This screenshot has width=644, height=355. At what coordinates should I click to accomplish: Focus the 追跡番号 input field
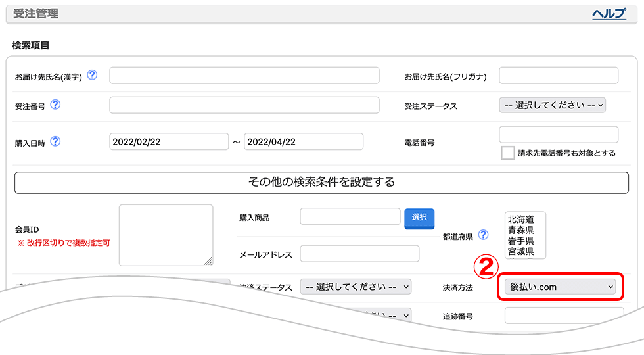pyautogui.click(x=564, y=316)
